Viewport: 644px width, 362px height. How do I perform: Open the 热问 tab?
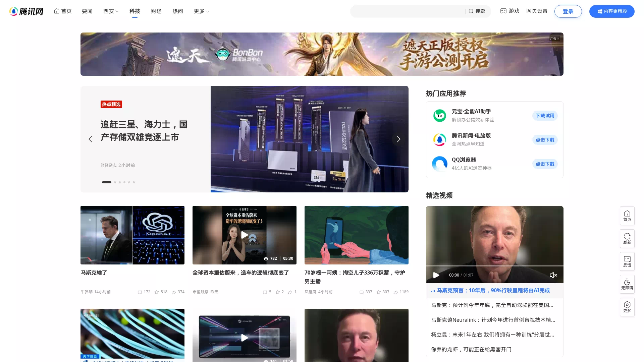point(178,11)
